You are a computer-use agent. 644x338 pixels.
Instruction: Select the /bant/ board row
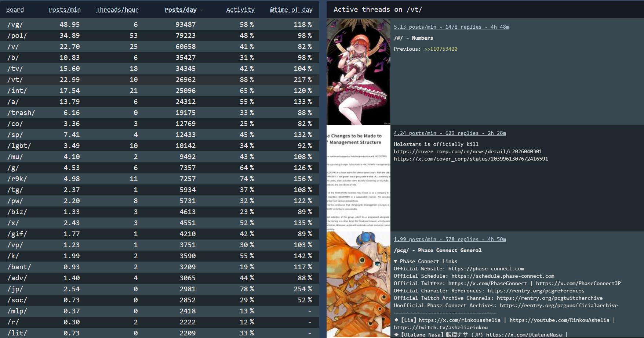pyautogui.click(x=160, y=267)
